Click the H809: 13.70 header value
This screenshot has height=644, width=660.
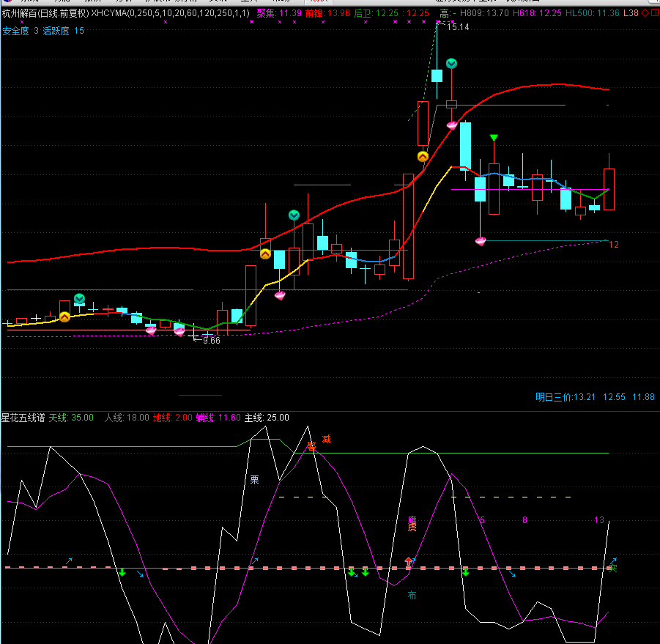coord(484,13)
